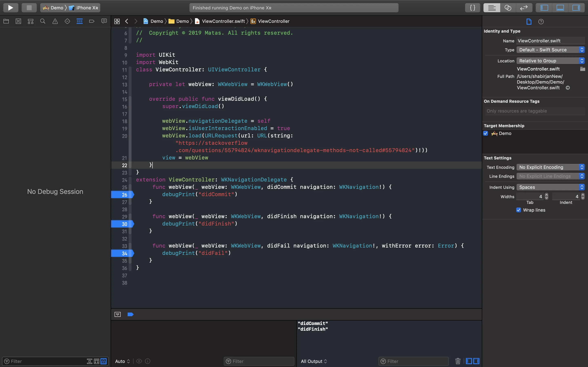Screen dimensions: 588x367
Task: Clear the console with trash icon
Action: (458, 361)
